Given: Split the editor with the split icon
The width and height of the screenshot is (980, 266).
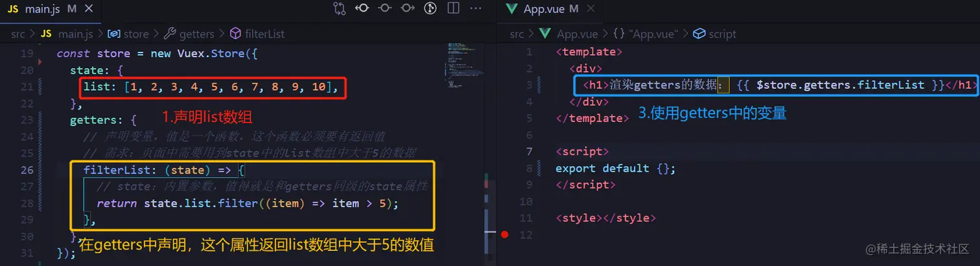Looking at the screenshot, I should [453, 8].
